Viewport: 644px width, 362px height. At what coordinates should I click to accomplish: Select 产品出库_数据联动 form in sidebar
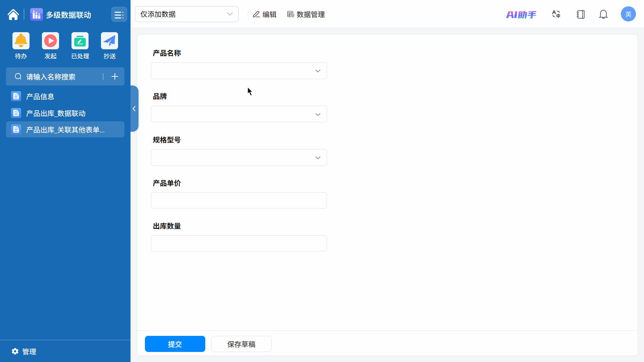[x=56, y=113]
